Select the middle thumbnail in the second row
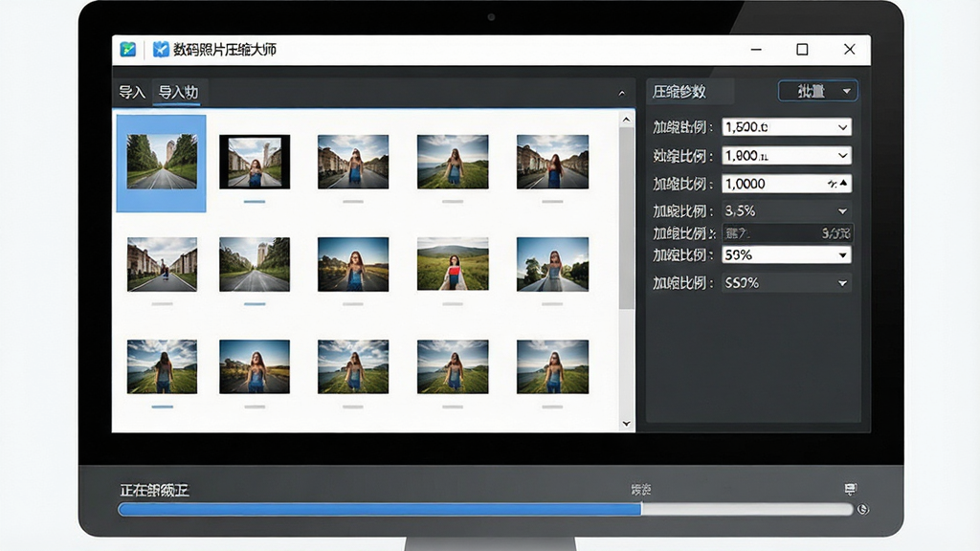980x551 pixels. tap(353, 264)
